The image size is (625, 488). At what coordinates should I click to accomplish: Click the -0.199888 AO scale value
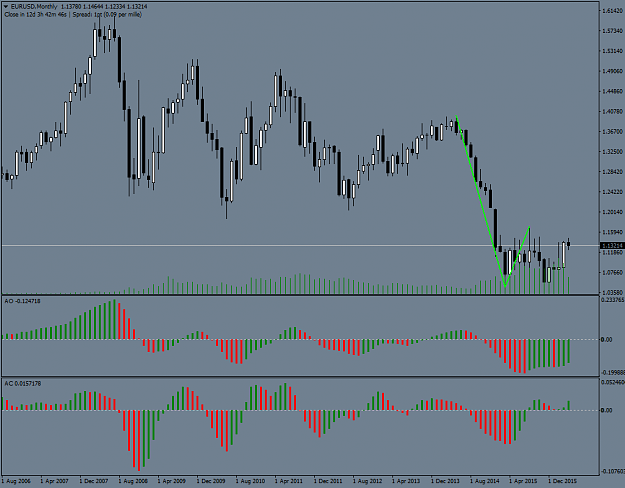coord(612,372)
